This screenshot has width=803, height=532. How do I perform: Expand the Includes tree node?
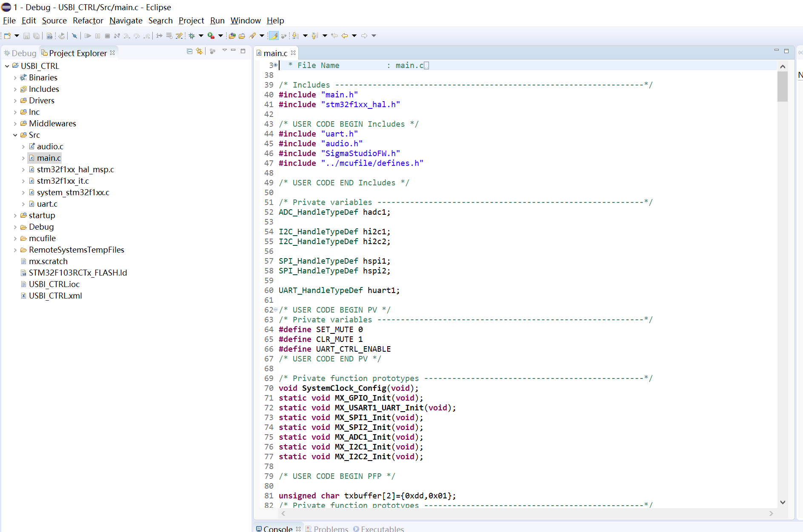15,89
